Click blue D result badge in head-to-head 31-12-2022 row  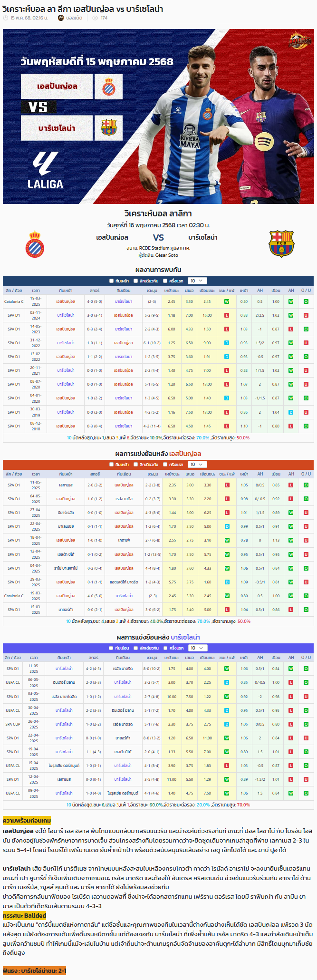(x=227, y=343)
